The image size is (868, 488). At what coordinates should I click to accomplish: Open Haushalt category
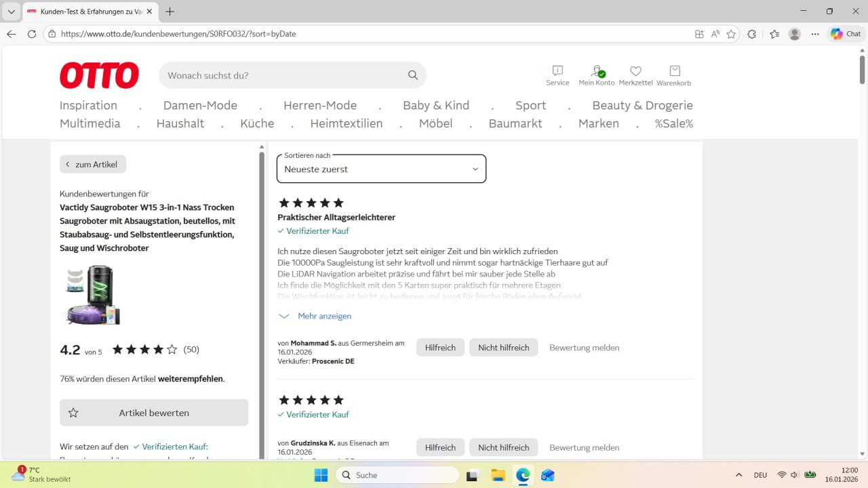180,123
